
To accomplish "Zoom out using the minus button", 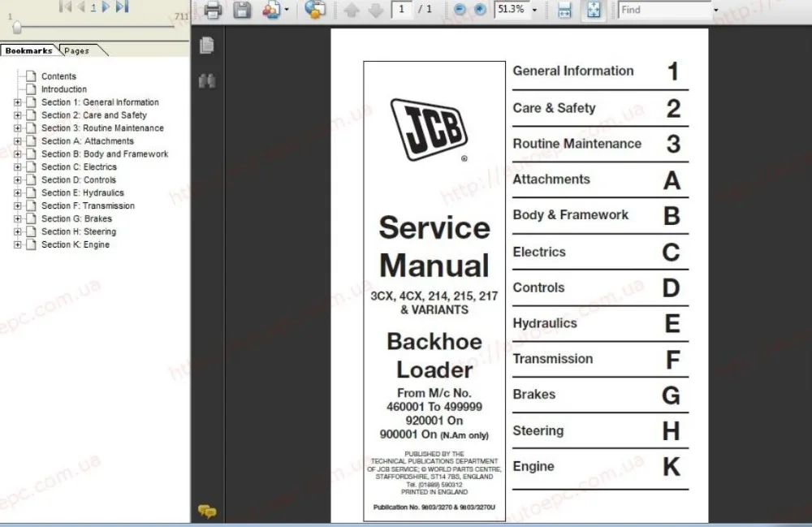I will (x=460, y=9).
